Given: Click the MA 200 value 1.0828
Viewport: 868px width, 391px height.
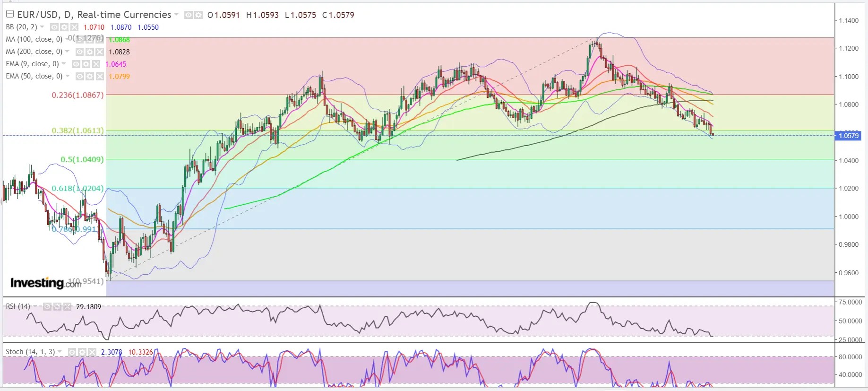Looking at the screenshot, I should 119,52.
